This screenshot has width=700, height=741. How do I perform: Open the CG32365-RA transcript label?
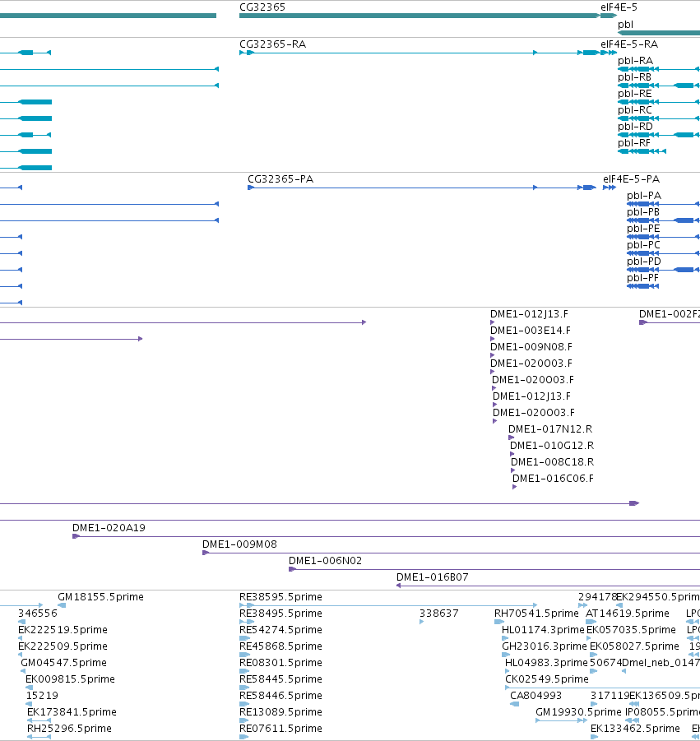click(x=273, y=44)
